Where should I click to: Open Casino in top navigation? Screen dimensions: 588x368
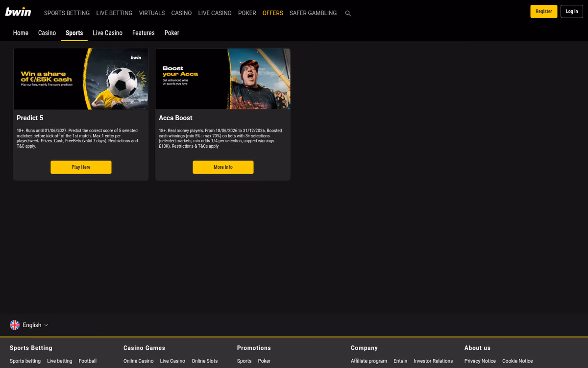coord(181,13)
